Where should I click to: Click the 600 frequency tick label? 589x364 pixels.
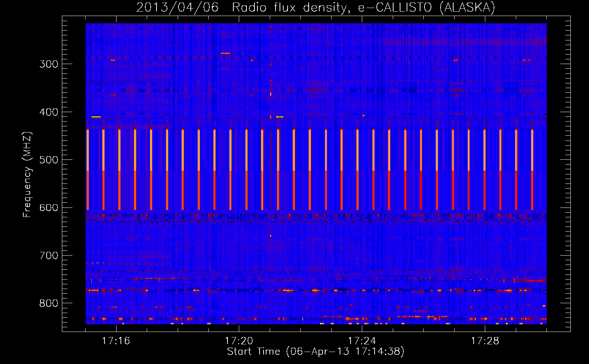[49, 208]
